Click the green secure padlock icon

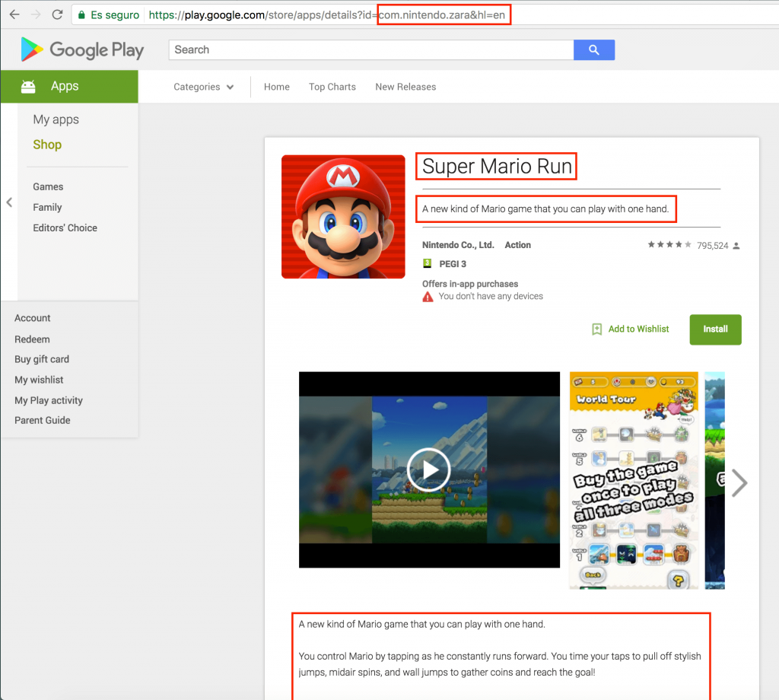81,15
